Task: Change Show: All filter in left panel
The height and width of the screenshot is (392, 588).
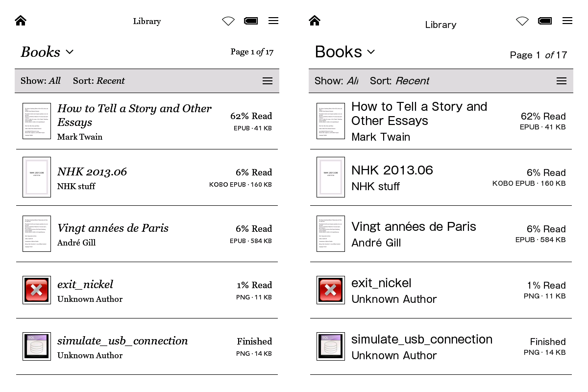Action: click(x=41, y=81)
